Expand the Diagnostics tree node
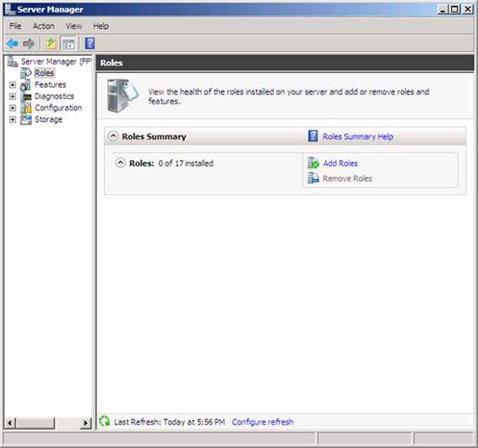 [x=12, y=97]
